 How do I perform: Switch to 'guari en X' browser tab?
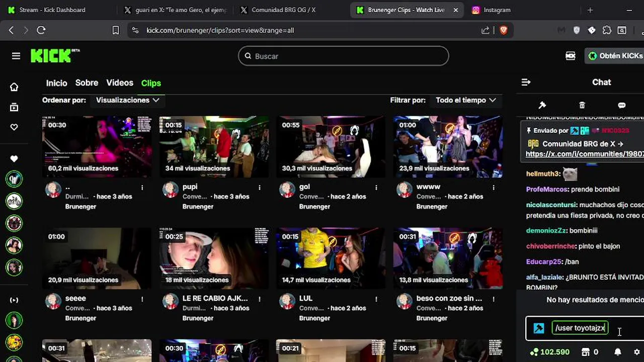(x=176, y=10)
